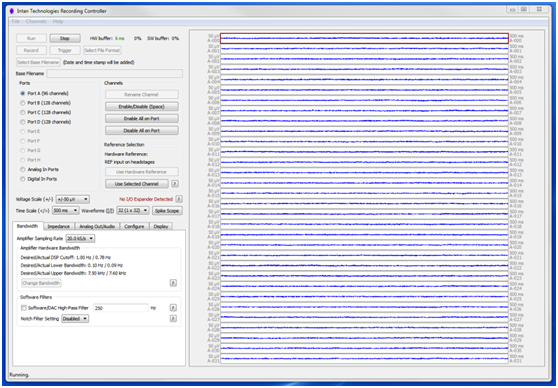
Task: Select Digital In Ports radio button
Action: [x=23, y=179]
